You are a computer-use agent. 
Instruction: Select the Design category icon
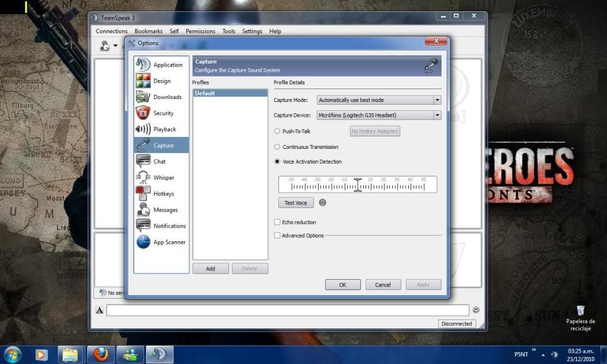pyautogui.click(x=143, y=81)
